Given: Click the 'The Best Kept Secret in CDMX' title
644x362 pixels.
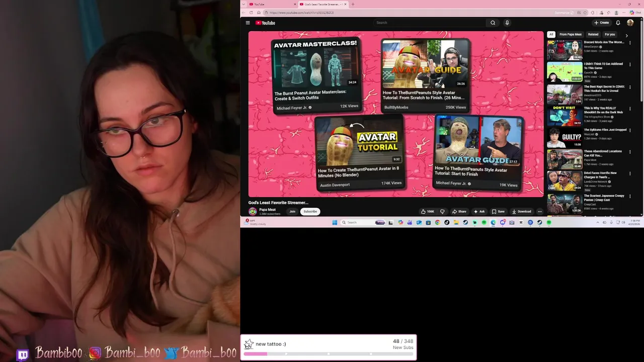Looking at the screenshot, I should click(x=604, y=88).
